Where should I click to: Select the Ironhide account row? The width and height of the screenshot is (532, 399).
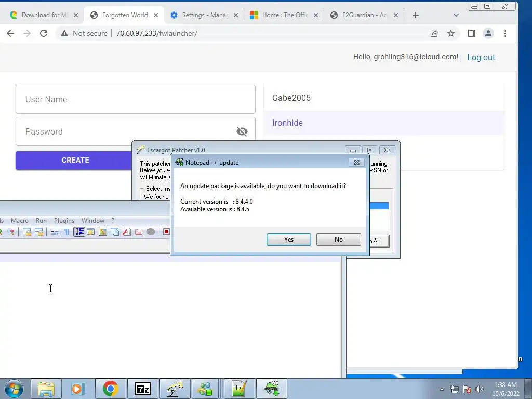384,123
